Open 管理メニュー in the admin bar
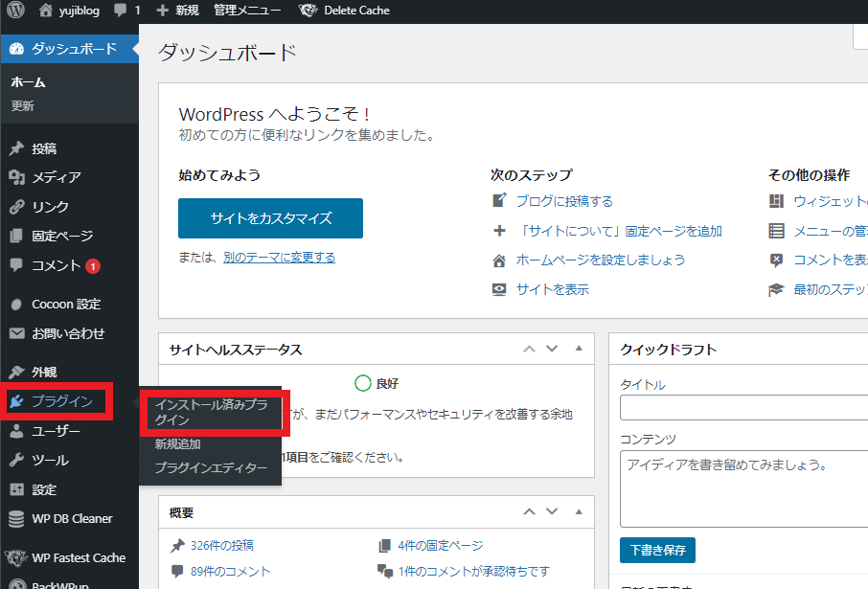This screenshot has width=868, height=589. point(247,11)
